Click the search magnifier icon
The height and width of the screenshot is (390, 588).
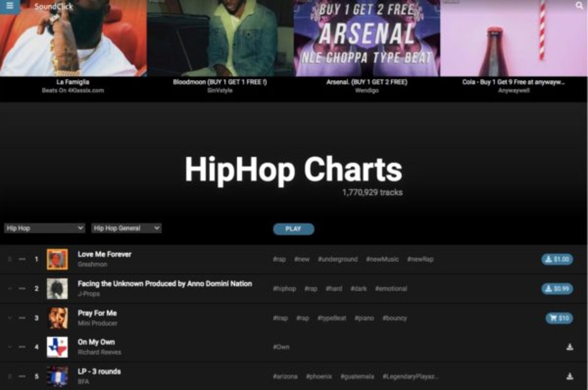coord(579,6)
